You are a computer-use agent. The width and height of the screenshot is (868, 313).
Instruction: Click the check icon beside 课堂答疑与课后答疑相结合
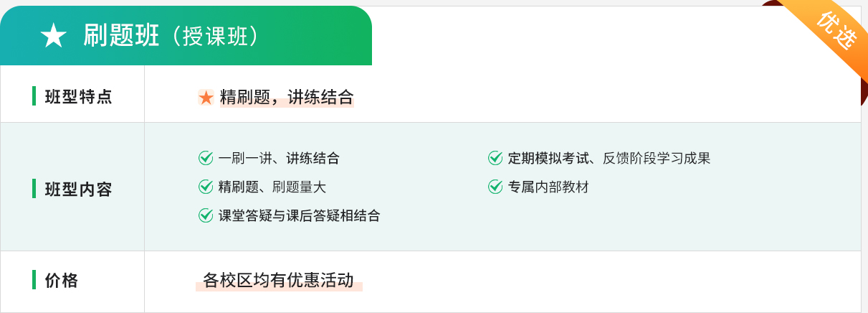pyautogui.click(x=206, y=215)
